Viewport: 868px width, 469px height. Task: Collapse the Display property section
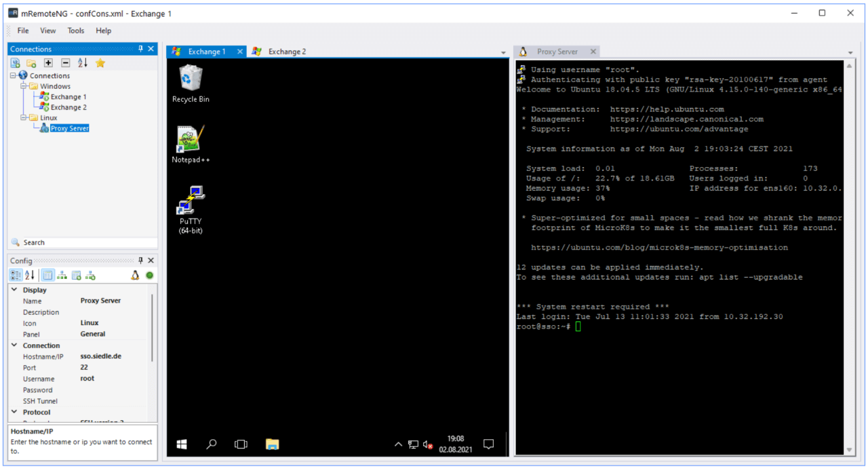[14, 290]
